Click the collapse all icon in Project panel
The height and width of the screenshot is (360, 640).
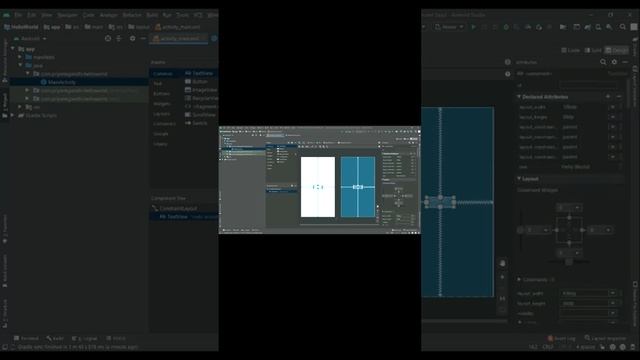(x=119, y=38)
